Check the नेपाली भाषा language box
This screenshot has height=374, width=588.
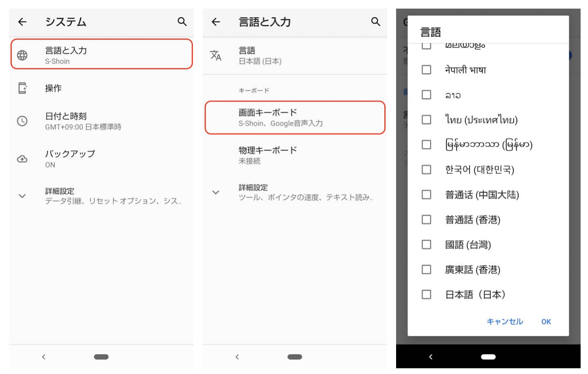pyautogui.click(x=426, y=70)
